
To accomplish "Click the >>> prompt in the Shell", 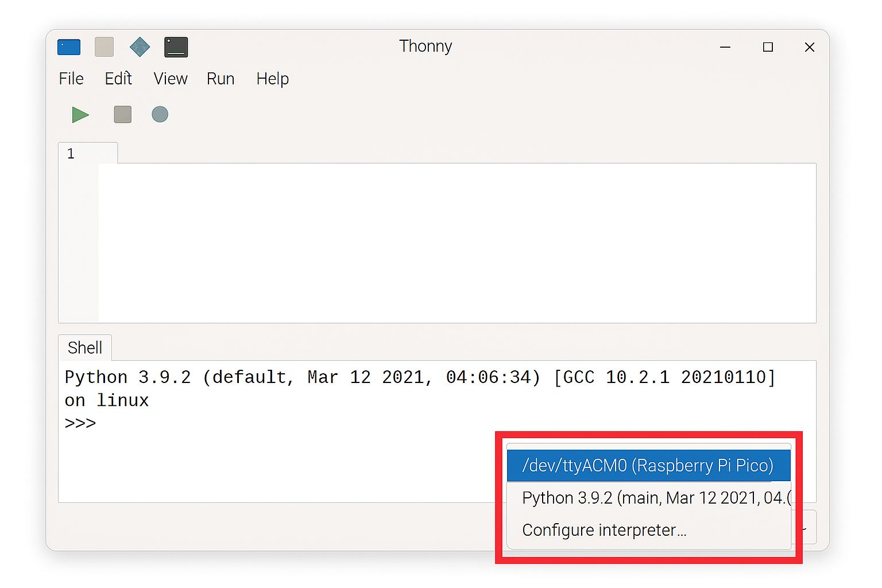I will tap(80, 423).
